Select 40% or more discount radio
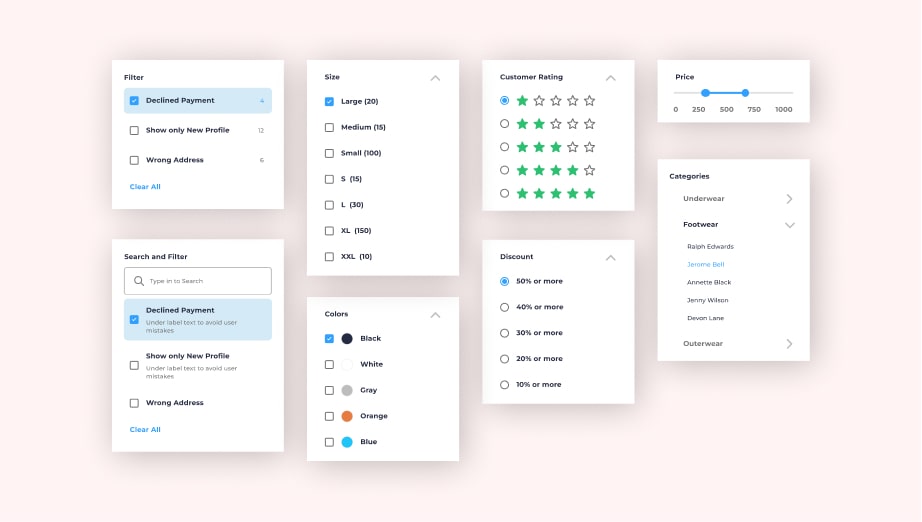 505,307
